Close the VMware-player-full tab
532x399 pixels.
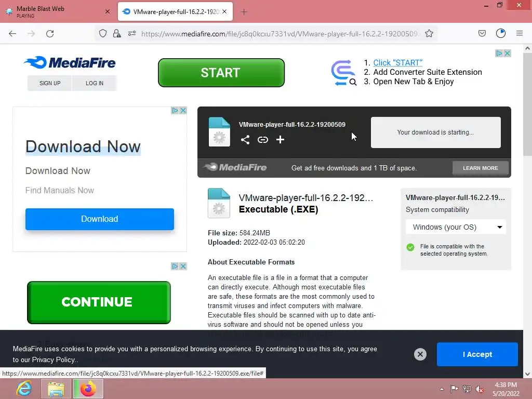tap(224, 11)
